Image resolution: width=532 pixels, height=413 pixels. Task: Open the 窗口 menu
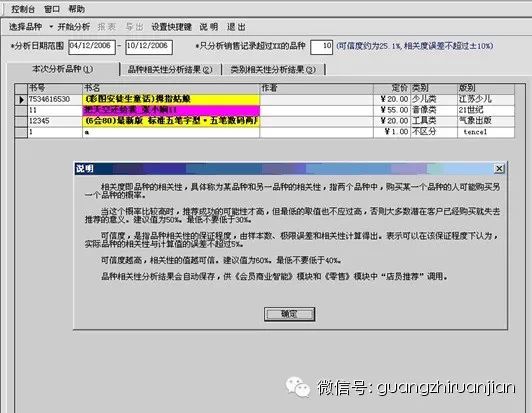point(52,9)
